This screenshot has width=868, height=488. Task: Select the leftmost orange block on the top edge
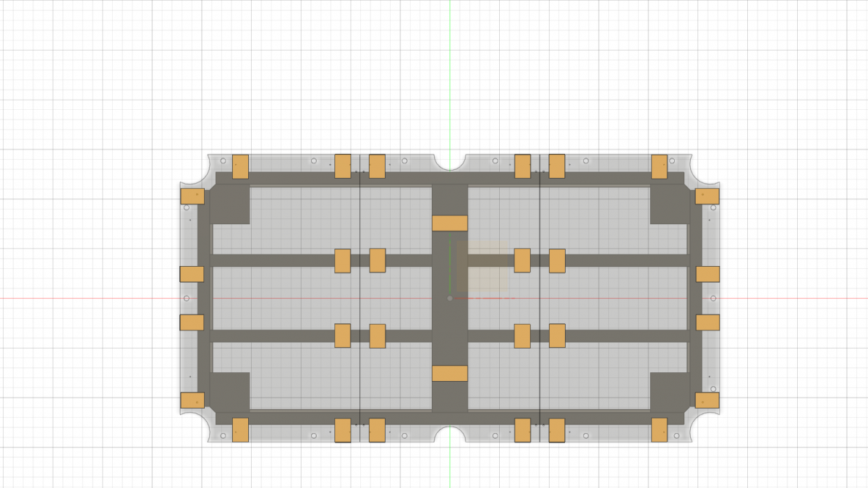point(240,166)
